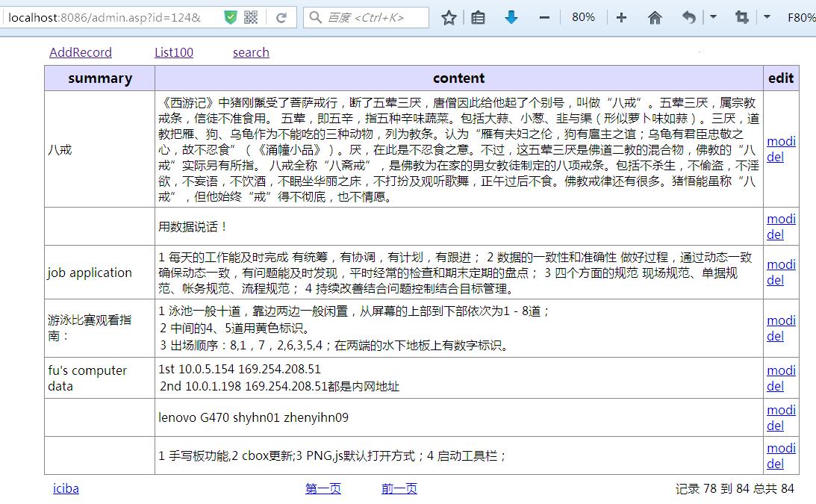The width and height of the screenshot is (816, 504).
Task: Open the clipboard panel icon
Action: pyautogui.click(x=478, y=17)
